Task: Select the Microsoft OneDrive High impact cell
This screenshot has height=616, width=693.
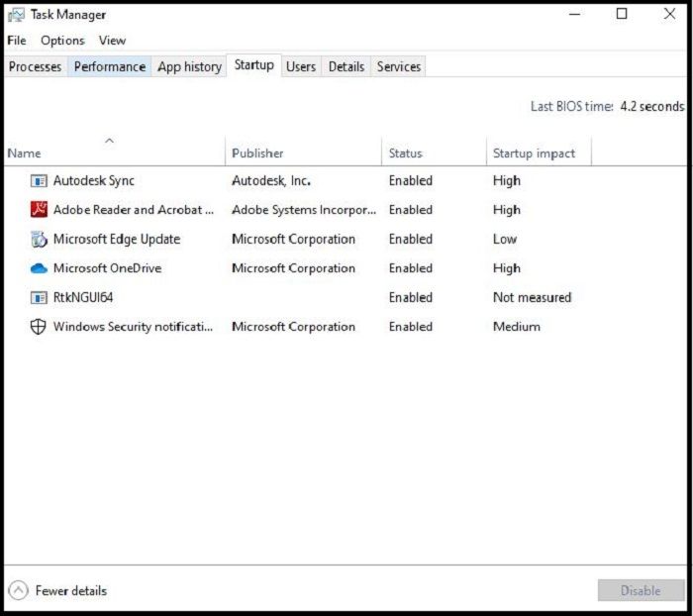Action: 507,268
